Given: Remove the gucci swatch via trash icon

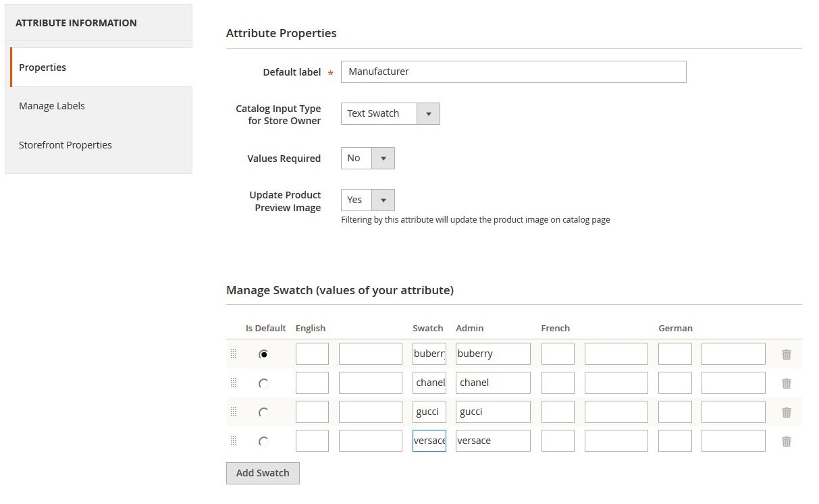Looking at the screenshot, I should pos(786,412).
